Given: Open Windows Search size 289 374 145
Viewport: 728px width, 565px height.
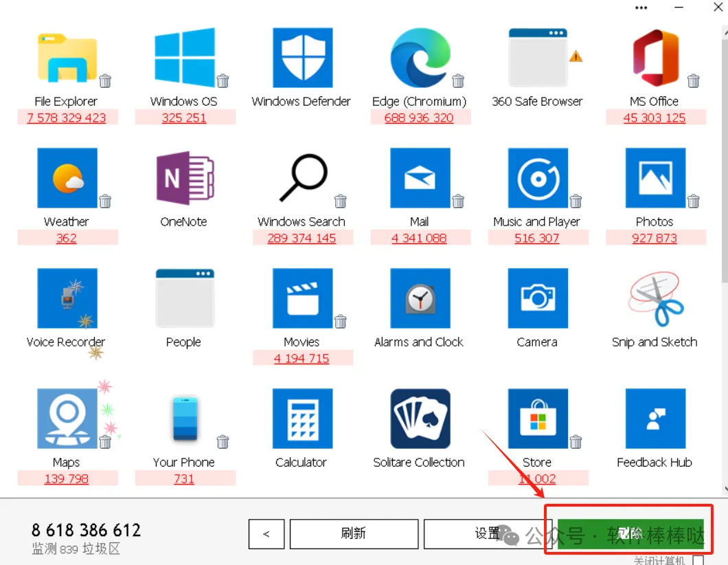Looking at the screenshot, I should [x=302, y=239].
